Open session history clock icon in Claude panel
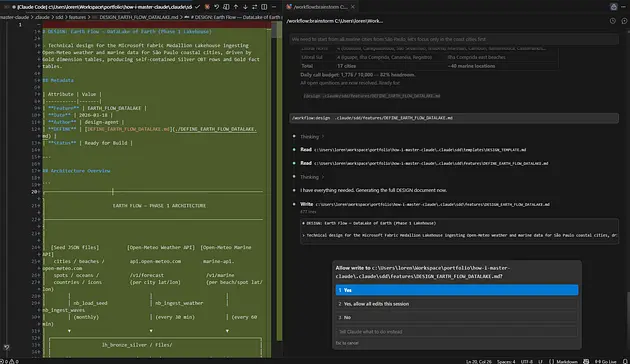The width and height of the screenshot is (630, 364). pyautogui.click(x=612, y=21)
